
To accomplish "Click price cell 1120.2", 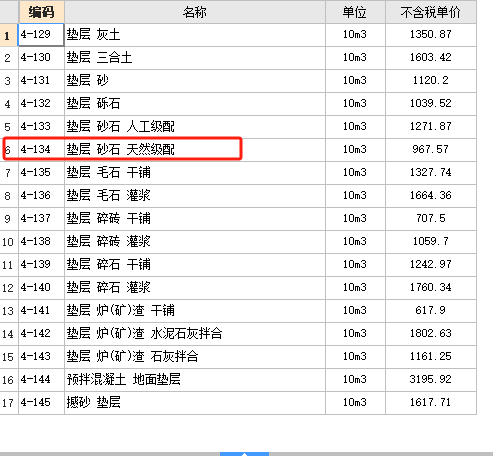I will 431,81.
